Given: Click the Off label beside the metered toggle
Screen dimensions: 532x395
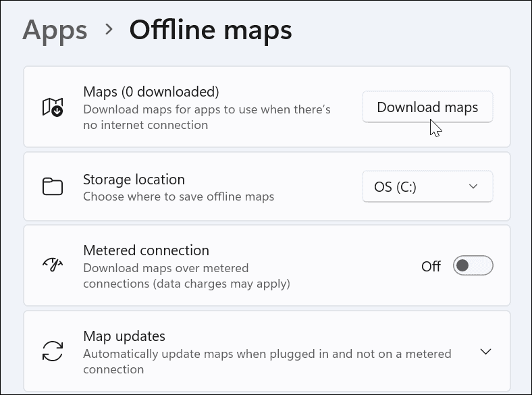Looking at the screenshot, I should 431,266.
